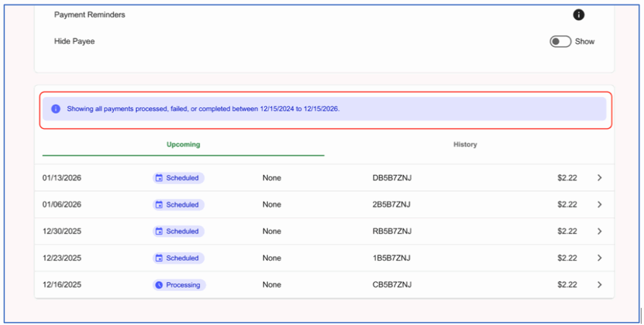
Task: Click the 01/13/2026 payment date
Action: pos(62,178)
